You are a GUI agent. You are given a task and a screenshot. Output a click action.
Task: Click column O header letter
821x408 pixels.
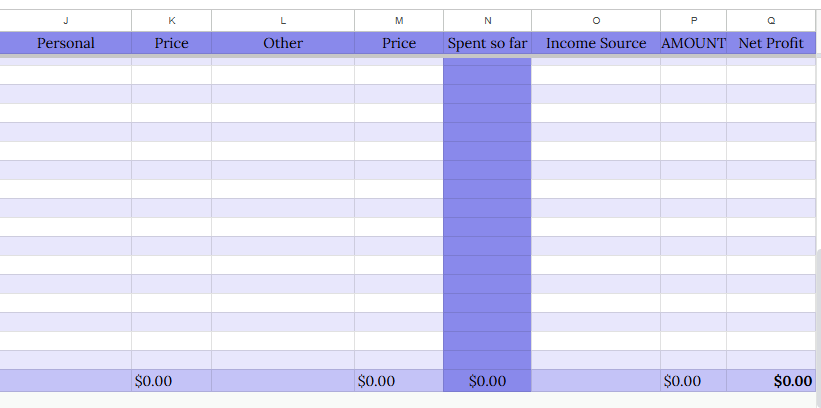pyautogui.click(x=596, y=20)
